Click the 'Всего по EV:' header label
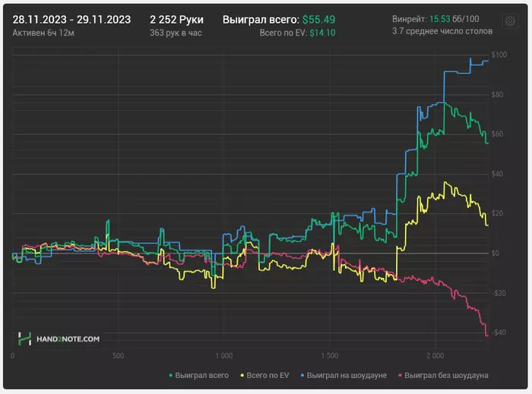 click(283, 33)
